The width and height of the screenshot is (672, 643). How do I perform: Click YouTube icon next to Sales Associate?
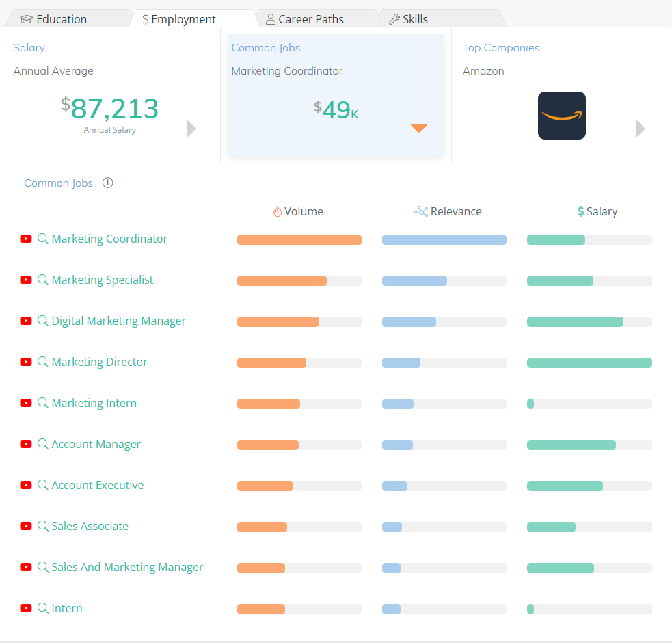click(26, 526)
